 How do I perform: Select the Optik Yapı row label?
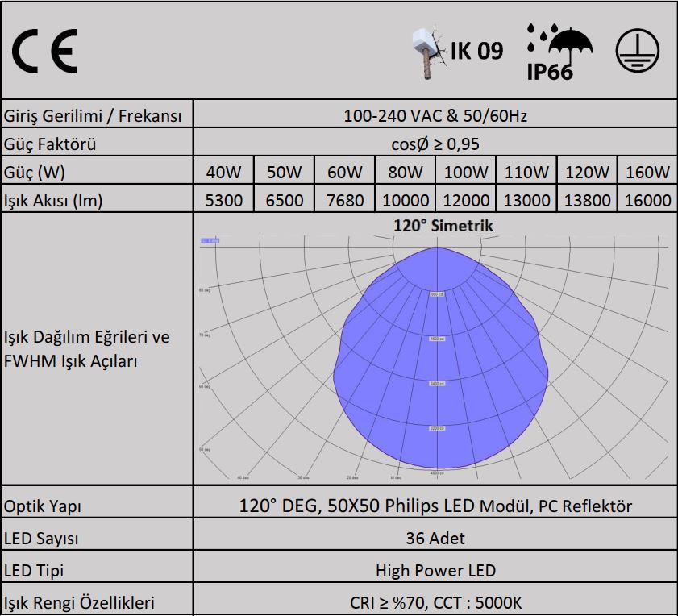coord(44,506)
